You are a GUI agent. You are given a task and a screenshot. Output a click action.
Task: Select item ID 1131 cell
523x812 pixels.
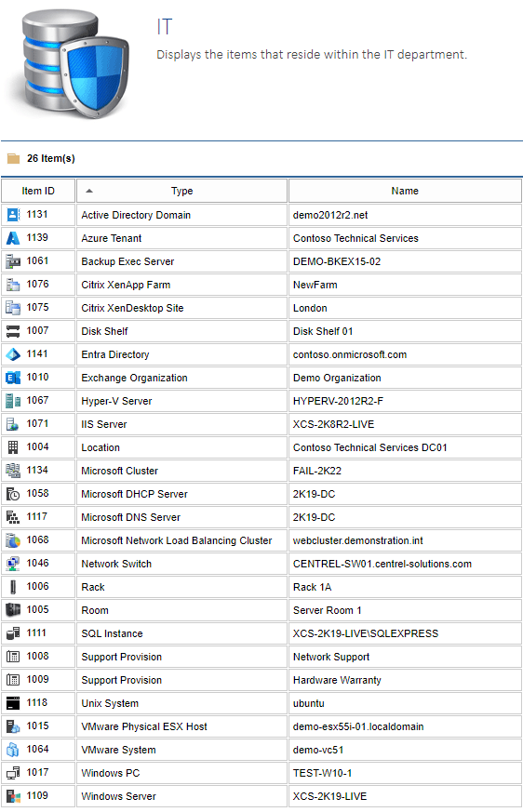[x=38, y=215]
